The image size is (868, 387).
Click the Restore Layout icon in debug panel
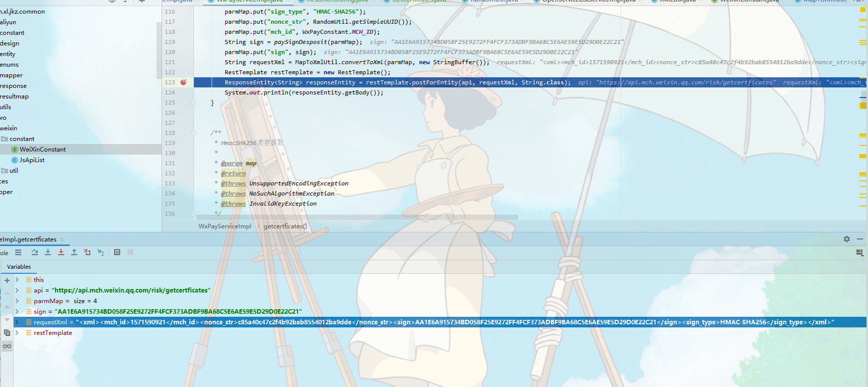[x=859, y=253]
